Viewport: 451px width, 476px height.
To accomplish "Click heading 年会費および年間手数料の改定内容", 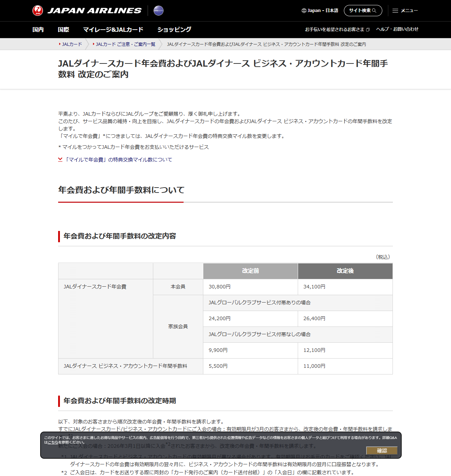I will [120, 236].
